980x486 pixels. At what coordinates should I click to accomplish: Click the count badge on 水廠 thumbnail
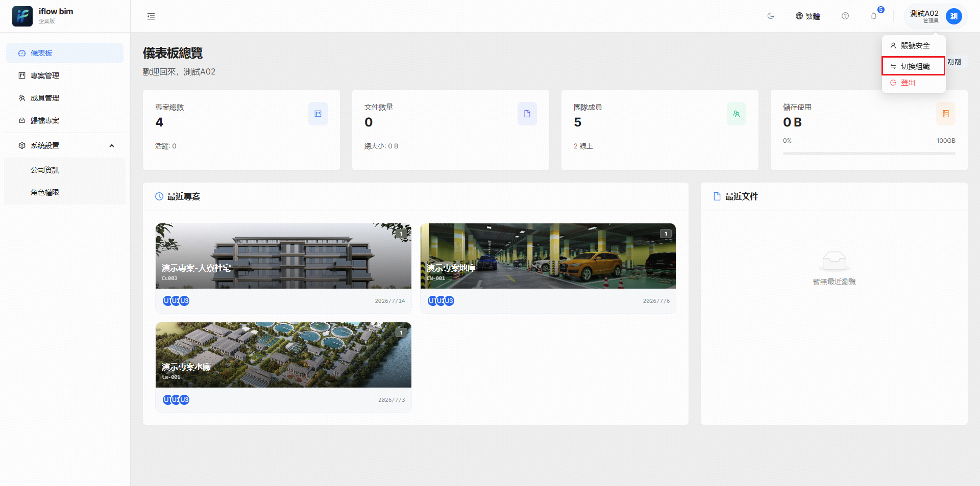[x=401, y=332]
